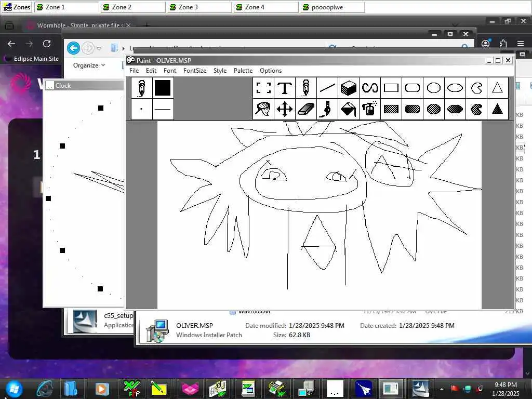The width and height of the screenshot is (532, 399).
Task: Open the Font menu in Paint
Action: 170,71
